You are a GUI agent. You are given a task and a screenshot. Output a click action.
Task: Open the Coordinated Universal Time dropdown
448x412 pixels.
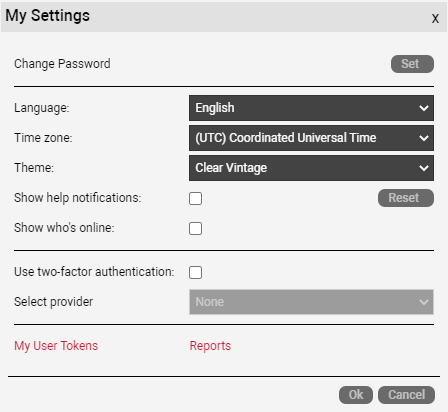pos(311,138)
